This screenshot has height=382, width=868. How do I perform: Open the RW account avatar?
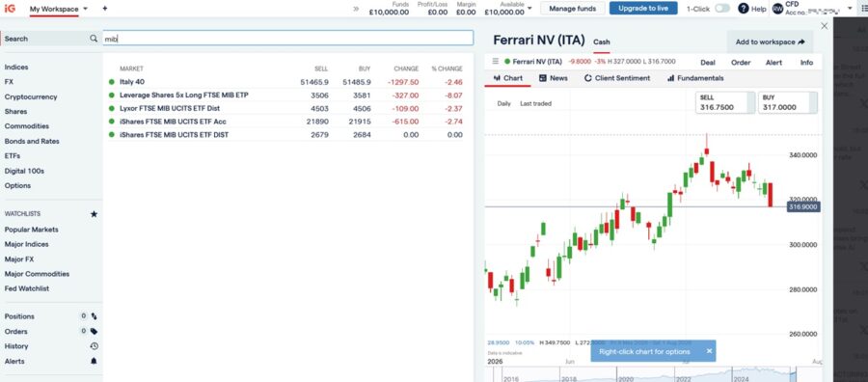pos(777,9)
